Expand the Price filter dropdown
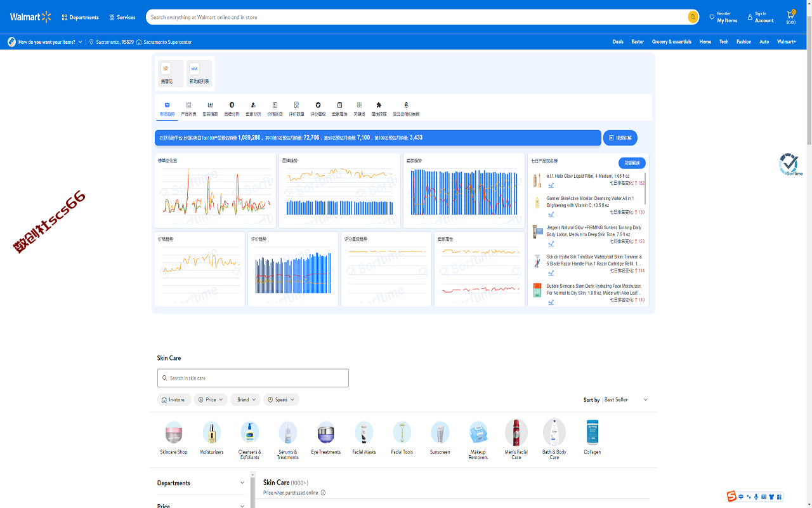The width and height of the screenshot is (812, 508). tap(211, 399)
